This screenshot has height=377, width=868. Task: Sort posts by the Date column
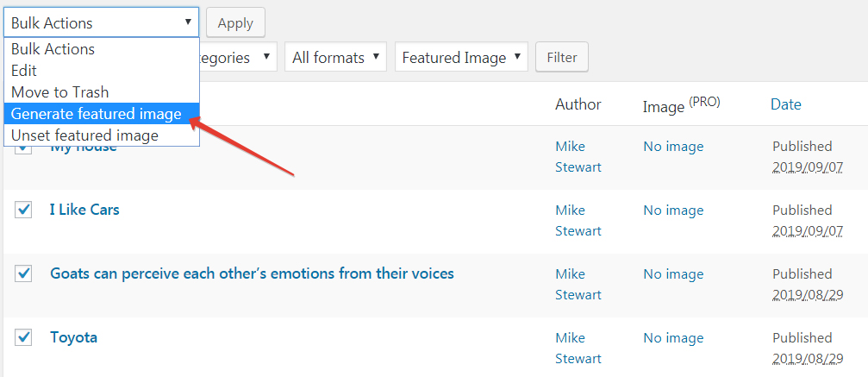[785, 104]
